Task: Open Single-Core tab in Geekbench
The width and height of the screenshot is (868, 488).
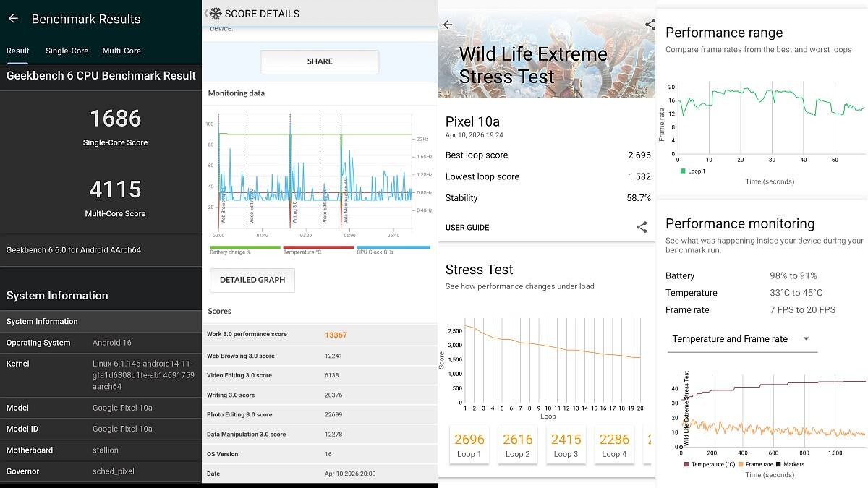Action: tap(67, 51)
